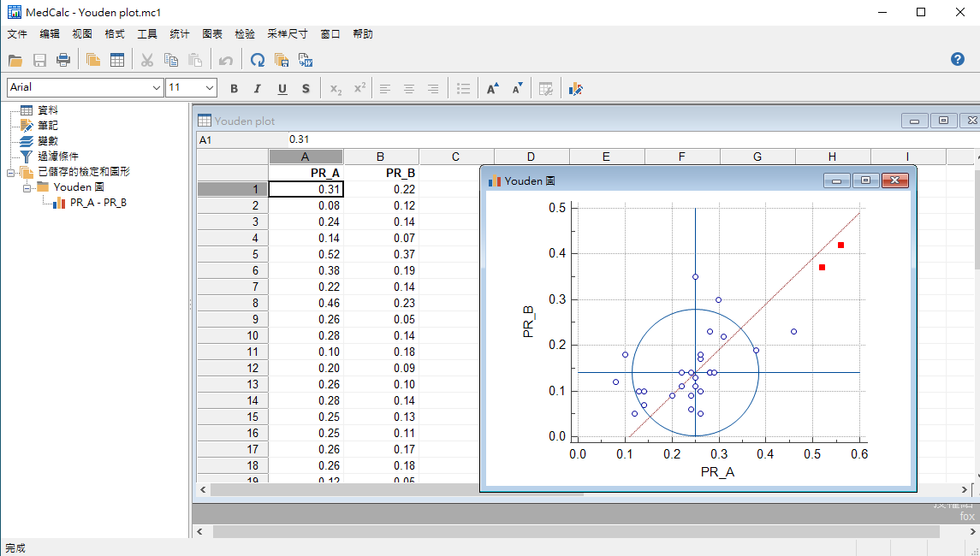The width and height of the screenshot is (980, 556).
Task: Click the open file folder icon
Action: pos(15,60)
